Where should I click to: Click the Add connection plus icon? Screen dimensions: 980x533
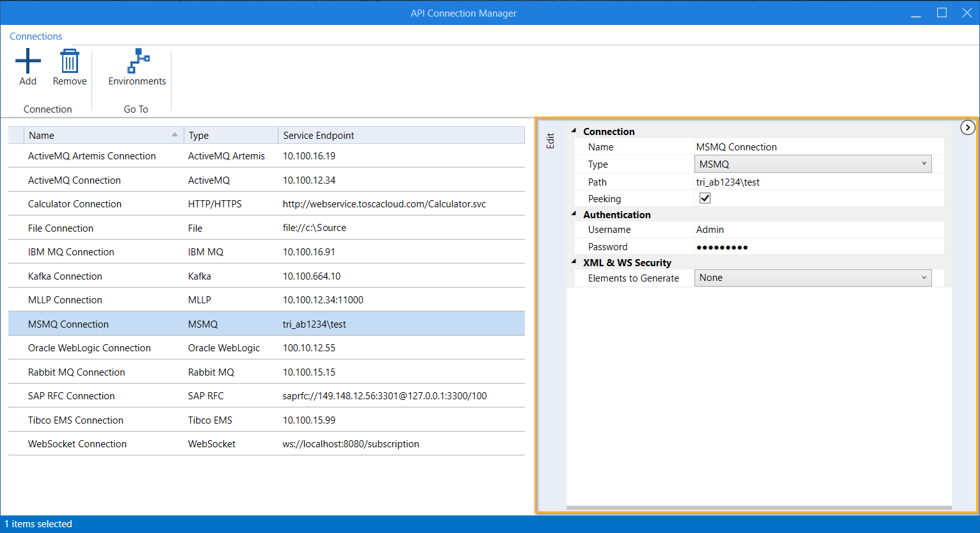tap(28, 61)
